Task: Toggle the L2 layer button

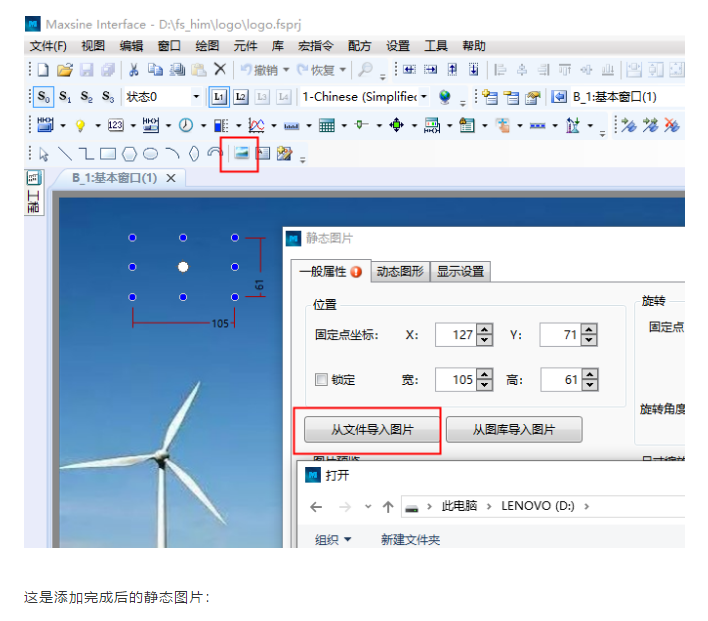Action: point(241,97)
